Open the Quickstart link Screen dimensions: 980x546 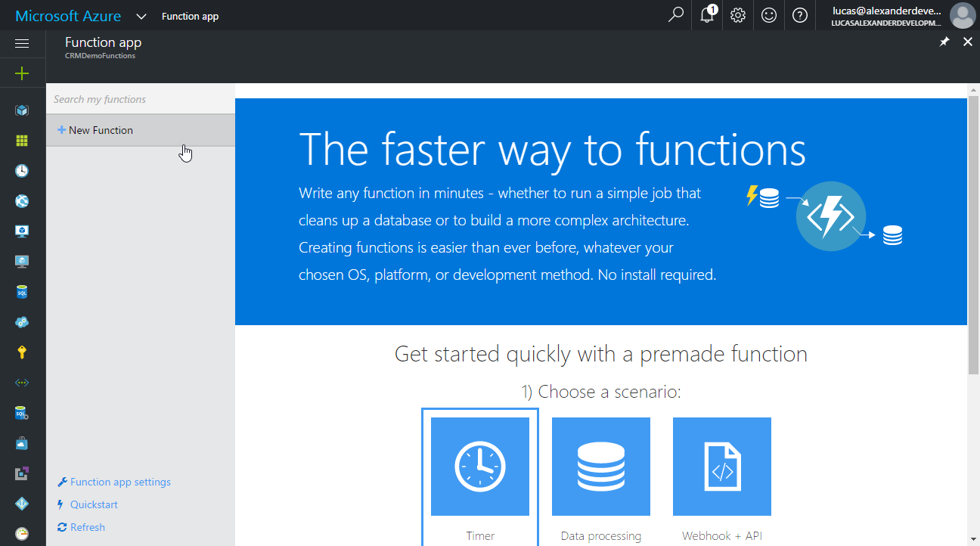[x=88, y=504]
